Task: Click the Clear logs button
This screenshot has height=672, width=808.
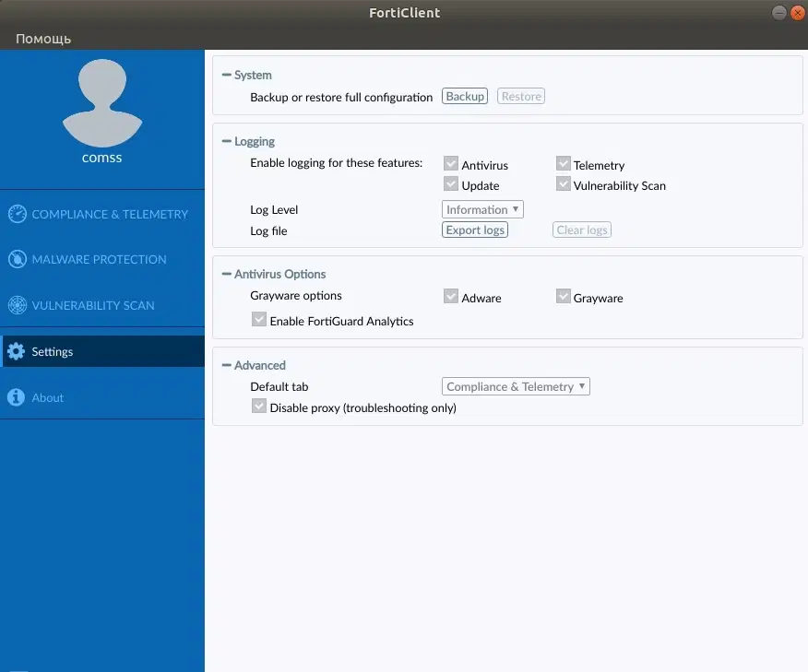Action: 582,230
